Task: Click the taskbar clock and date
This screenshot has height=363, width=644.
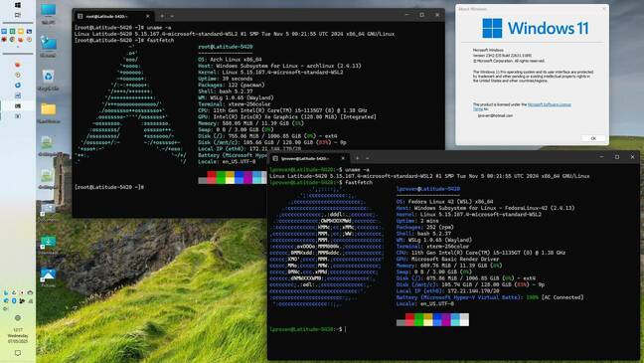Action: 18,335
